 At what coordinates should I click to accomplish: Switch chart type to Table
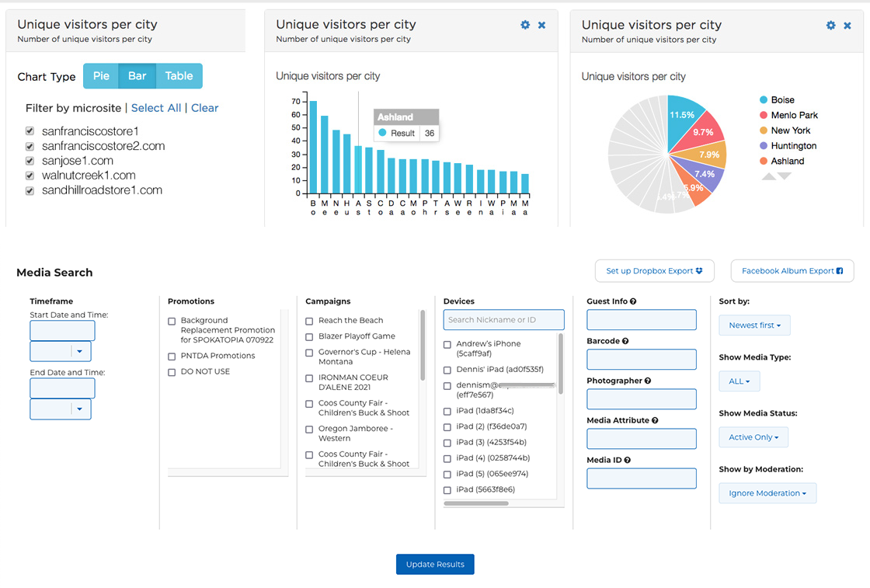coord(179,76)
